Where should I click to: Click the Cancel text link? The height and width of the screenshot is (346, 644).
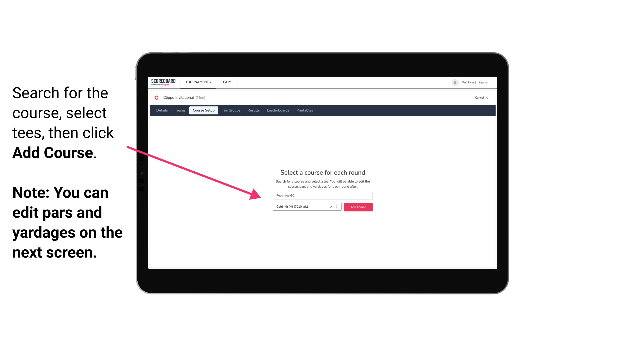click(x=480, y=97)
